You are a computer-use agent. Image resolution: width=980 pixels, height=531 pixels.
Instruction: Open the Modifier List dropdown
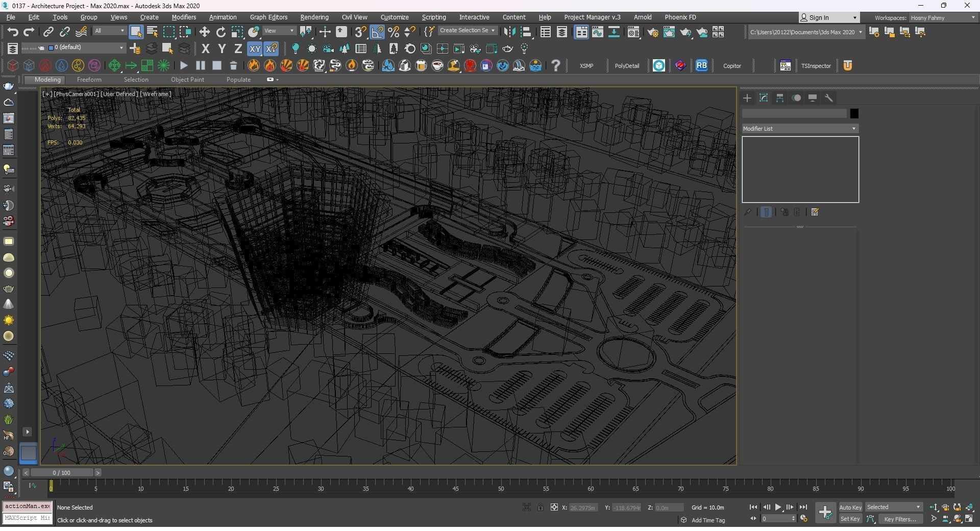coord(800,129)
